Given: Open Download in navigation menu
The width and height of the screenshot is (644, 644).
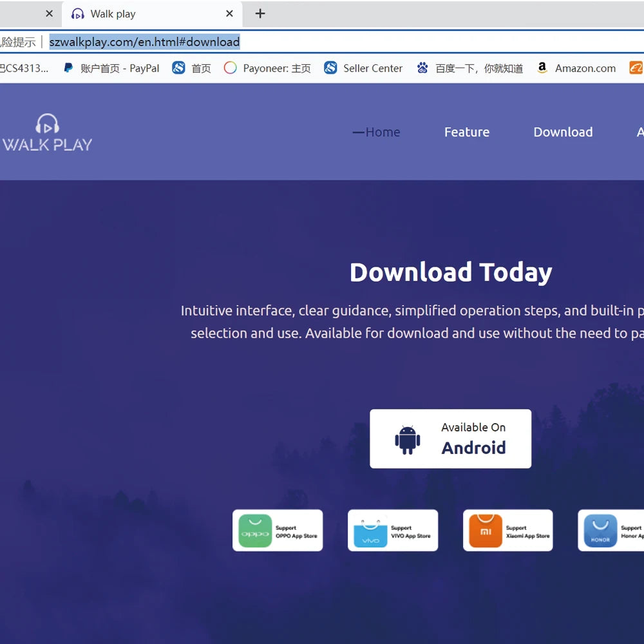Looking at the screenshot, I should (563, 132).
